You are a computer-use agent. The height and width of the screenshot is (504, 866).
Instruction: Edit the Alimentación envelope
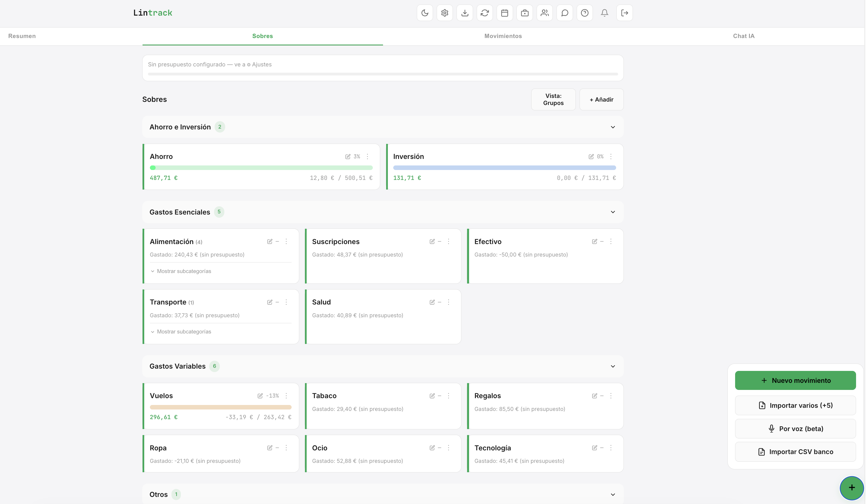click(x=270, y=241)
